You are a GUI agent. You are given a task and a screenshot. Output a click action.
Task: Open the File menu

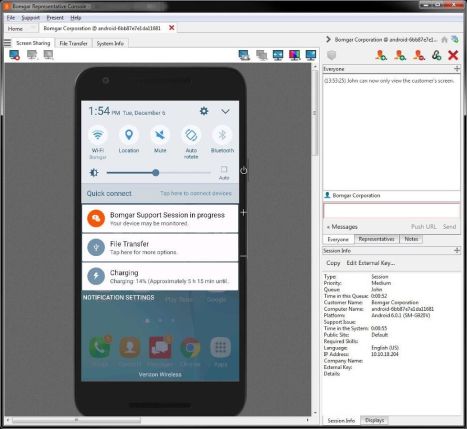coord(11,18)
